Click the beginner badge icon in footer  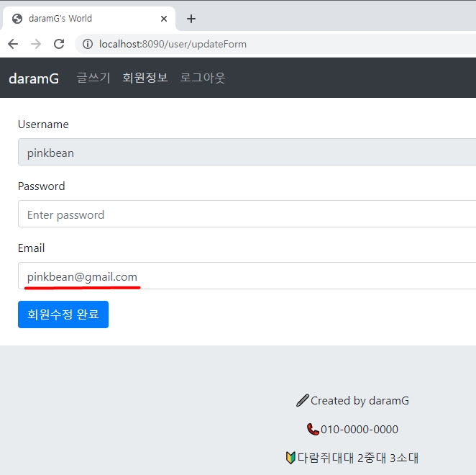tap(290, 458)
